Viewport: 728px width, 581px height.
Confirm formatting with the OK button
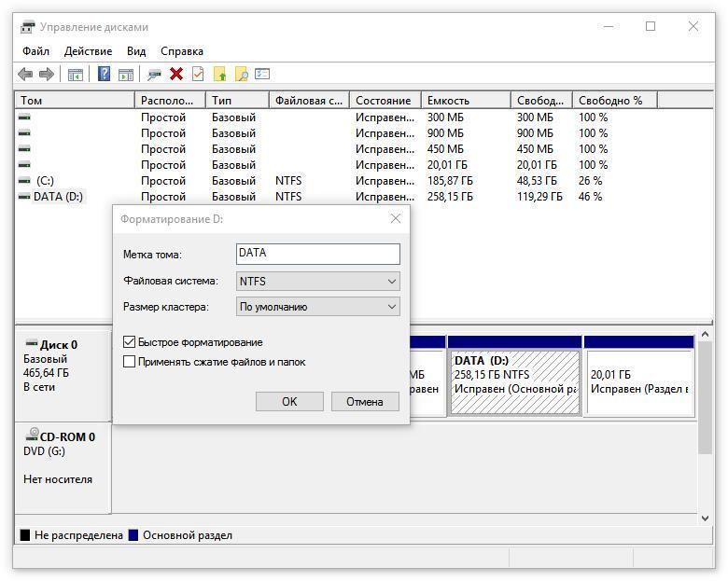coord(289,401)
